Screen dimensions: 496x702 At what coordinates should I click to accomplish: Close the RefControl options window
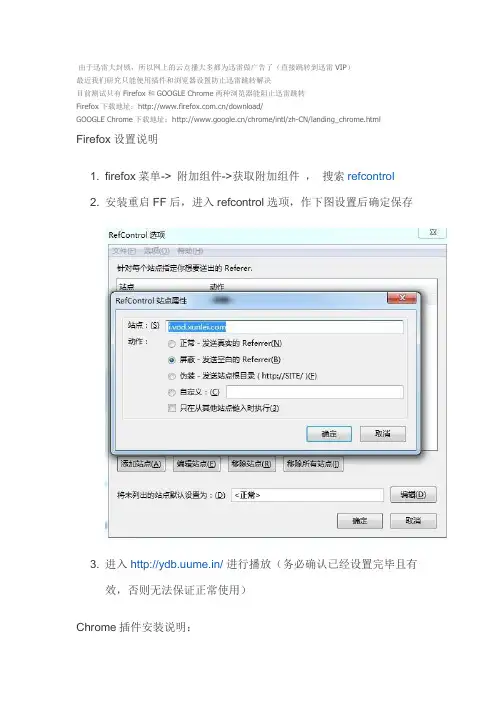tap(432, 232)
